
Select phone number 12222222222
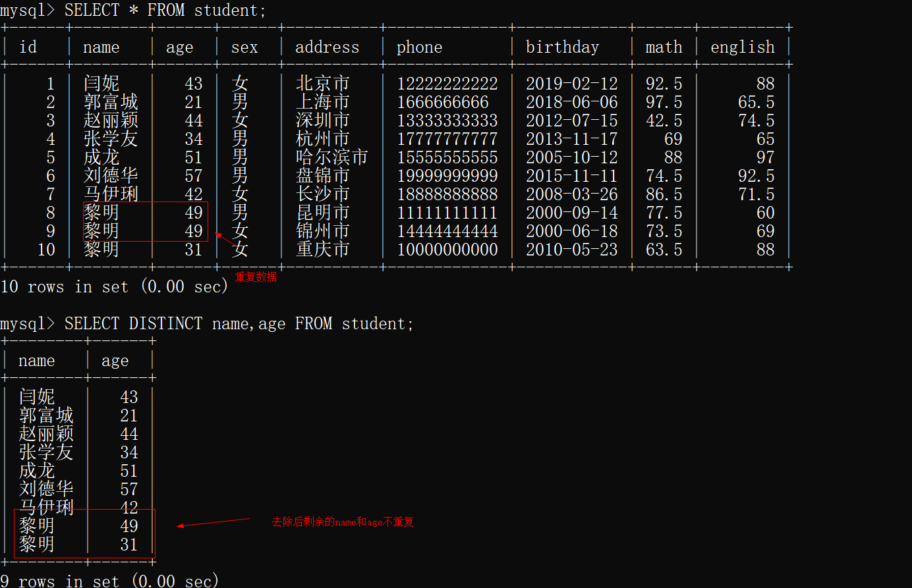(447, 84)
